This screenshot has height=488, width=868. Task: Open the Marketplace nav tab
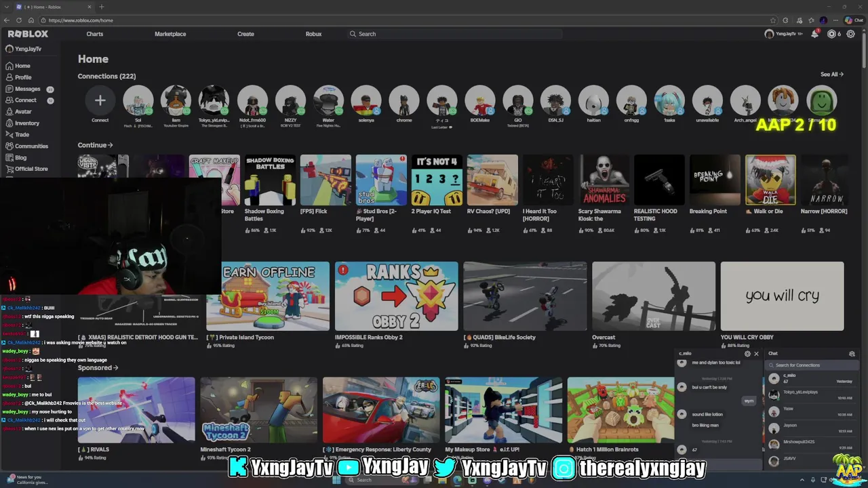pos(170,34)
